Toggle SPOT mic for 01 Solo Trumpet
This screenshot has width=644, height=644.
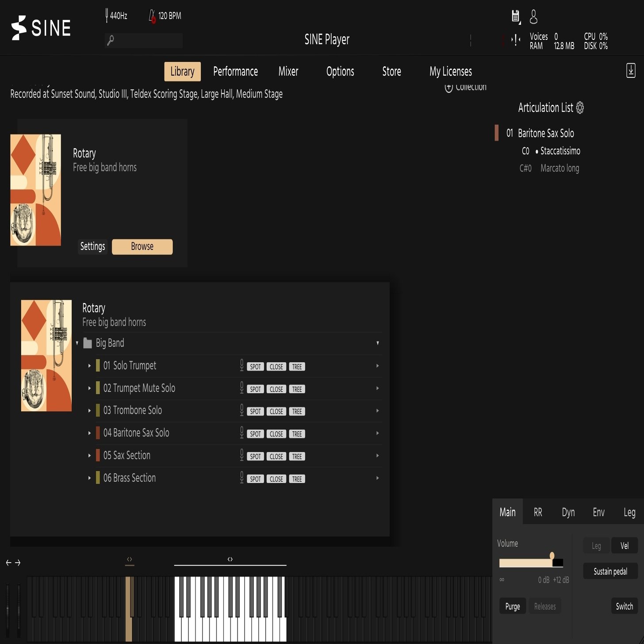click(x=256, y=367)
